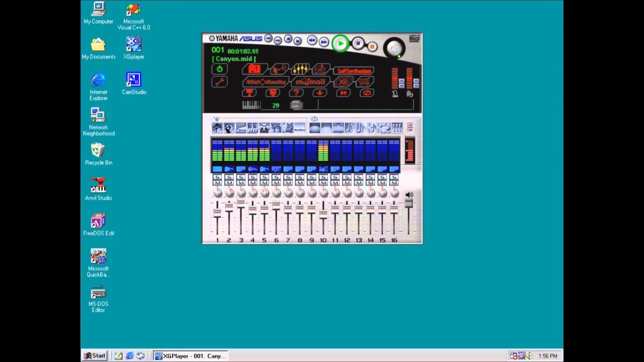Click the 00:01:02 elapsed time display
The height and width of the screenshot is (362, 644).
(243, 51)
